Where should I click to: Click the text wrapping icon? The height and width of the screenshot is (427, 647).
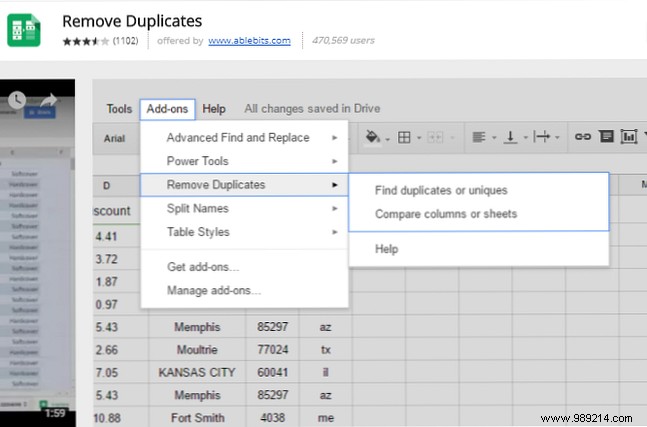tap(542, 137)
